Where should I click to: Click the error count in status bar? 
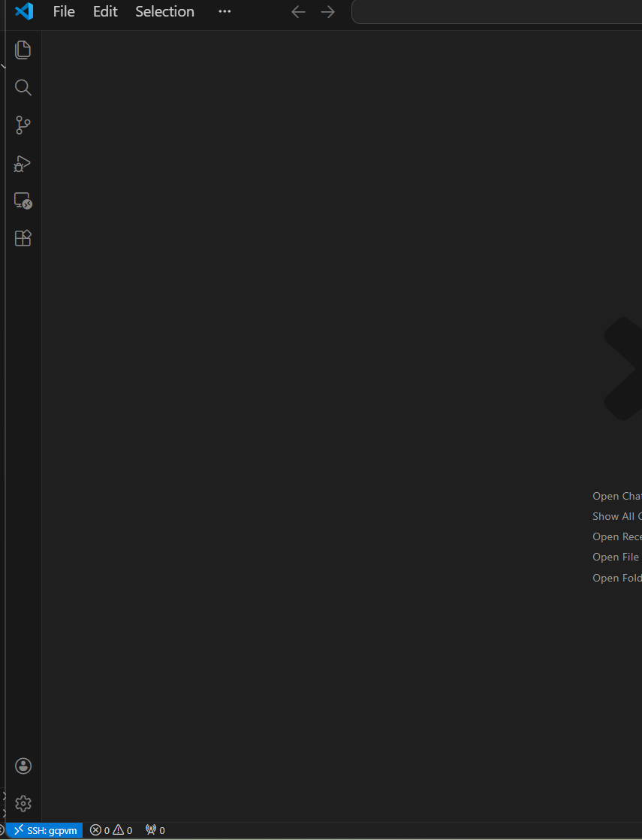pyautogui.click(x=100, y=830)
